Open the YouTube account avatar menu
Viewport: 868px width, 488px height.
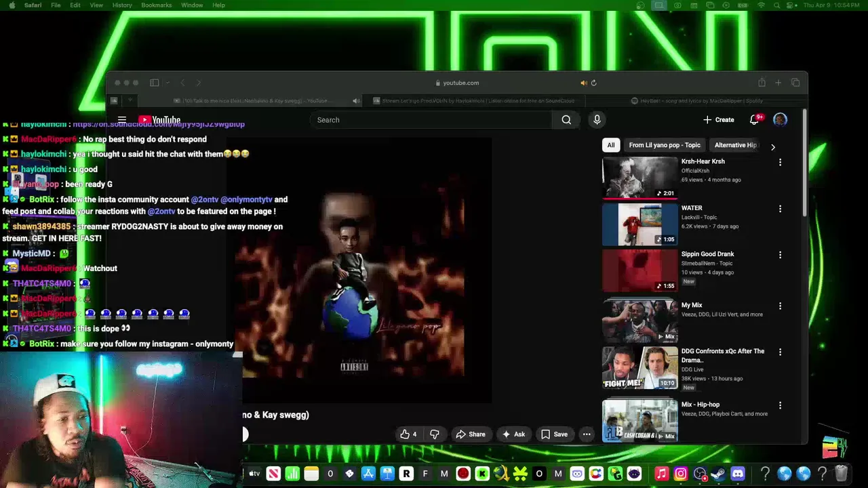tap(780, 120)
